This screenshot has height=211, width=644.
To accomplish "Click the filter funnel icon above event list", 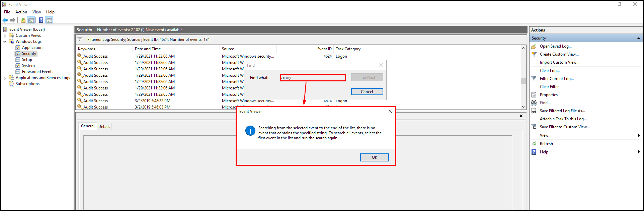I will tap(80, 40).
